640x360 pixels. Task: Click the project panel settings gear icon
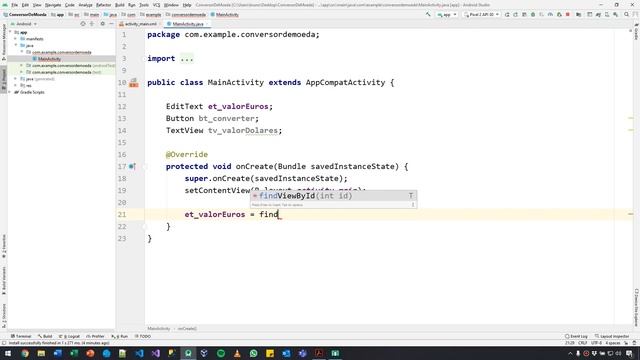point(102,24)
